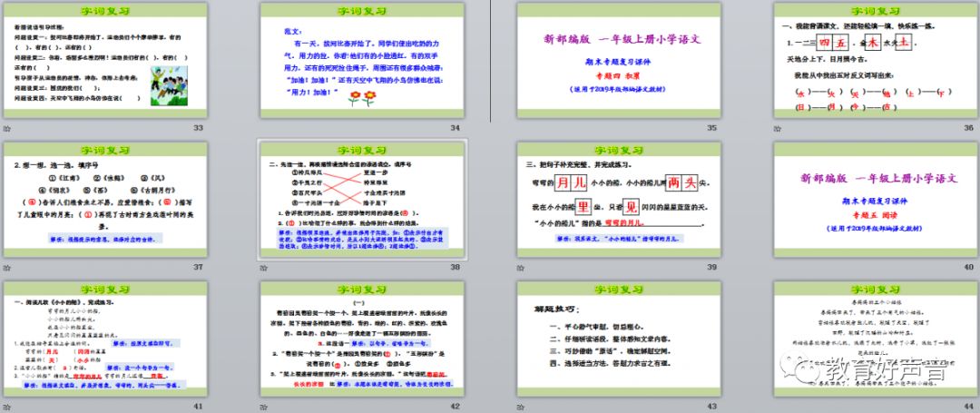
Task: Click slide number 36 label
Action: pyautogui.click(x=969, y=128)
